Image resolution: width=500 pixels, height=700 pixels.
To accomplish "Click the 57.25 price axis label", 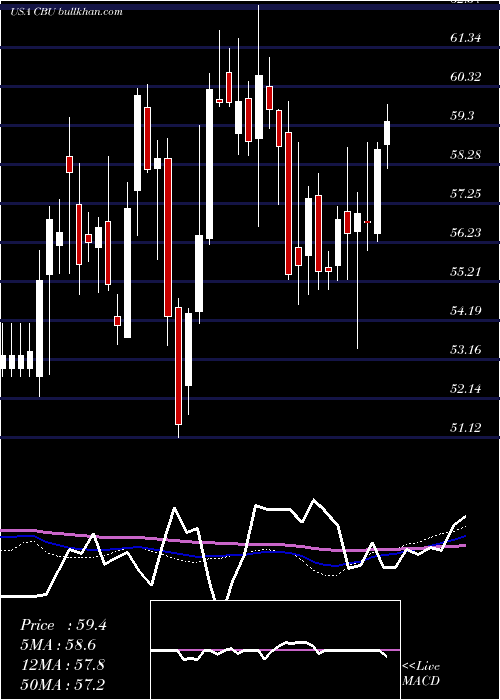I will click(466, 193).
